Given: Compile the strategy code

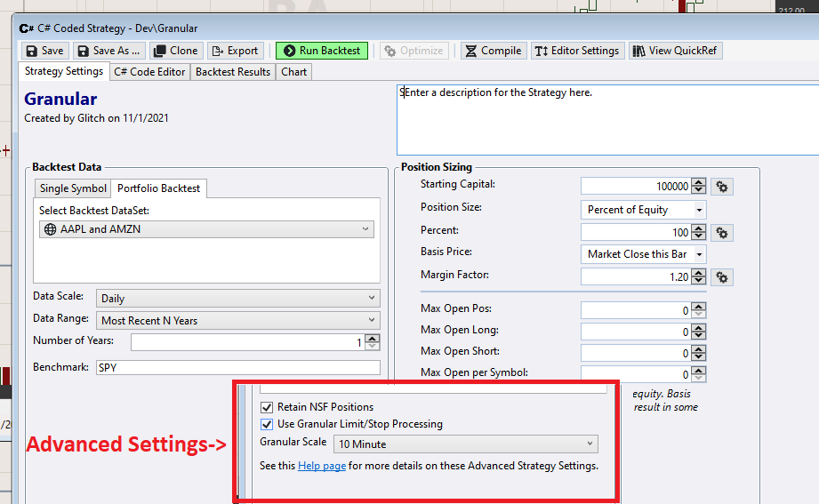Looking at the screenshot, I should [x=493, y=51].
